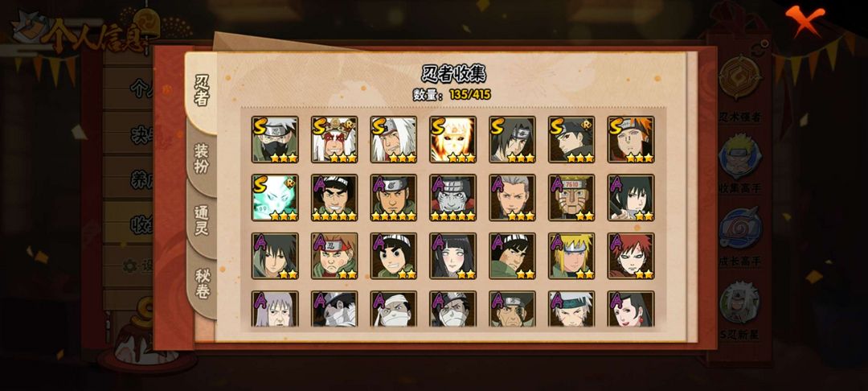The image size is (868, 391).
Task: Open the 成长高手 Konoha leaf badge
Action: [x=740, y=228]
